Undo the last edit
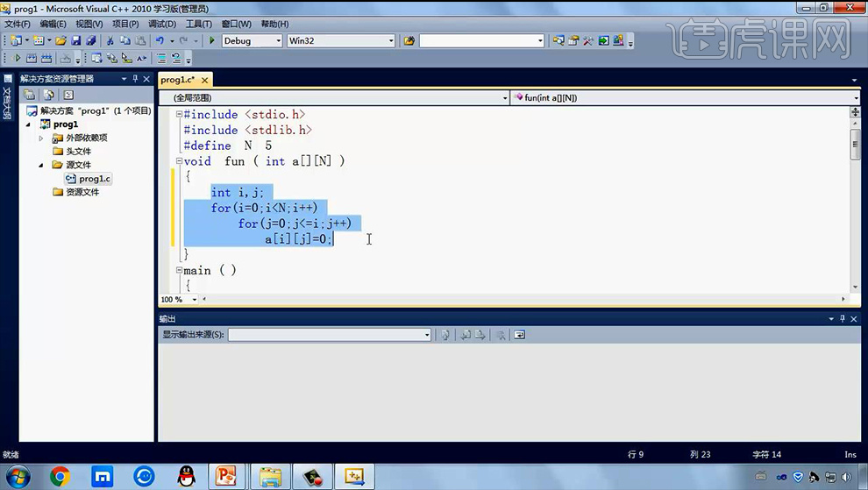The image size is (868, 490). pyautogui.click(x=160, y=40)
